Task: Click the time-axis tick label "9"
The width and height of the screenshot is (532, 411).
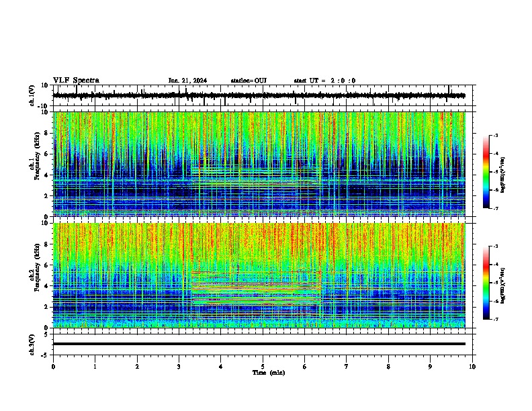Action: click(430, 367)
